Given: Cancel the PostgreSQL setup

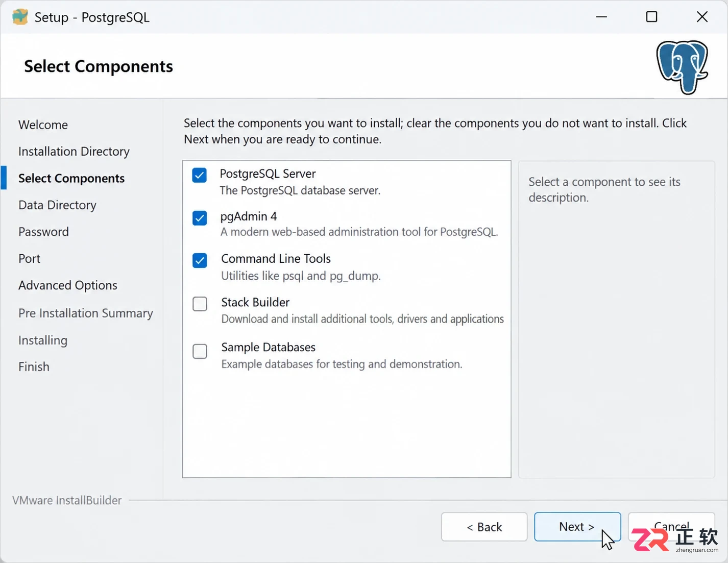Looking at the screenshot, I should coord(671,527).
